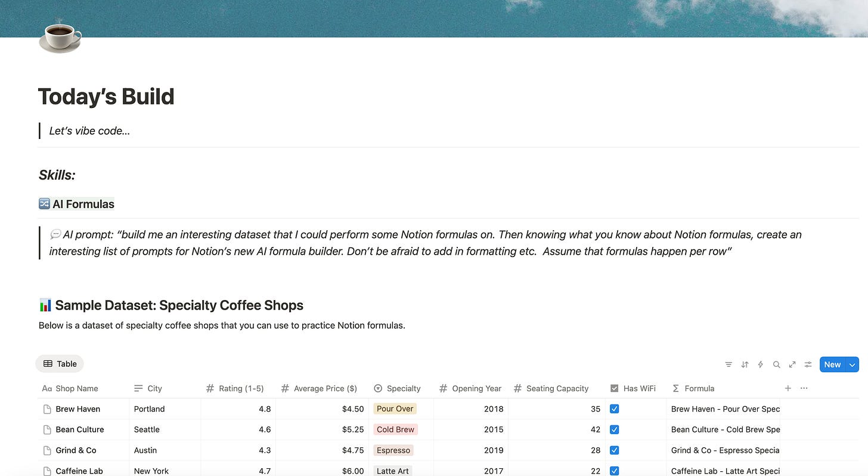Click the 4.8 rating cell
868x476 pixels.
pyautogui.click(x=238, y=409)
